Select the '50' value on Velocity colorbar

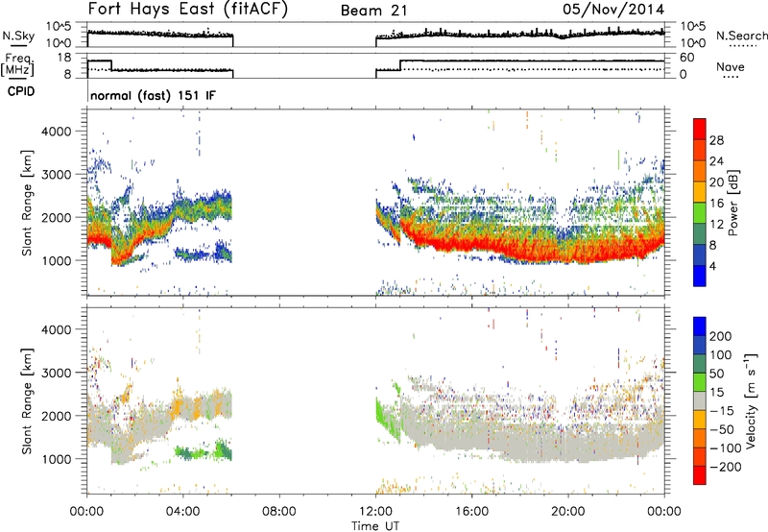point(716,374)
